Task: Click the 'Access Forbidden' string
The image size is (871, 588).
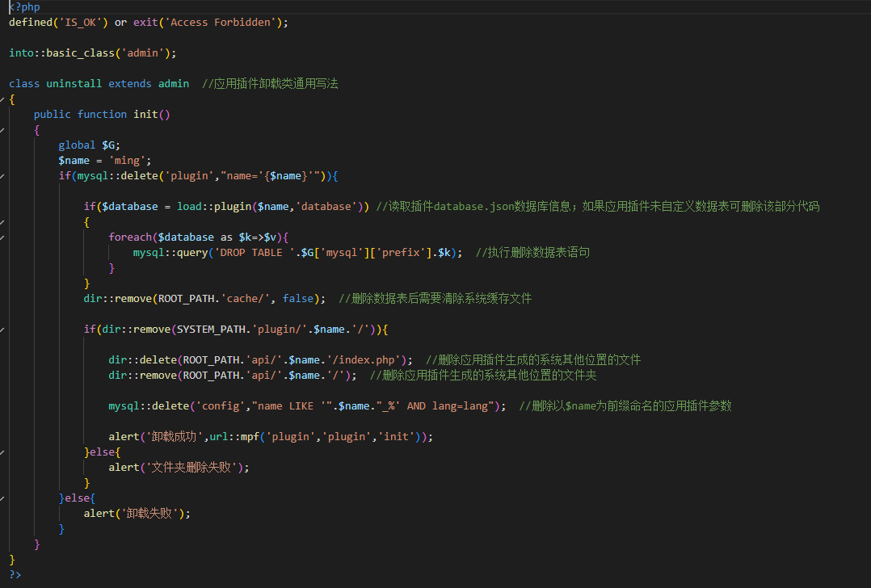Action: coord(223,23)
